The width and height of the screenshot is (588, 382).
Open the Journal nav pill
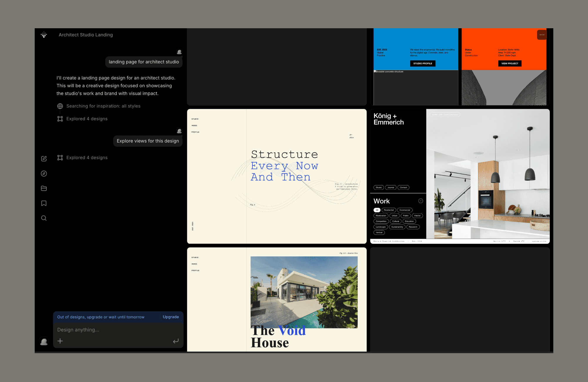pyautogui.click(x=391, y=187)
